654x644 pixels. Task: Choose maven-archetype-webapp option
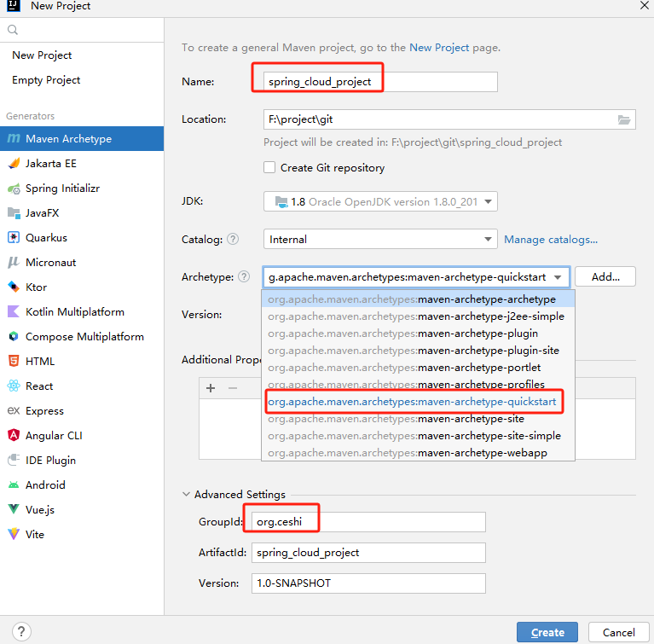pyautogui.click(x=418, y=453)
